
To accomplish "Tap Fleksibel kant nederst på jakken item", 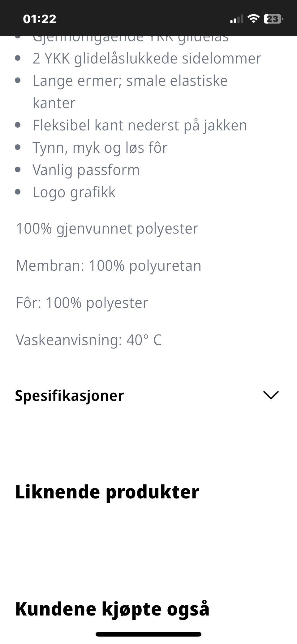I will click(x=140, y=125).
